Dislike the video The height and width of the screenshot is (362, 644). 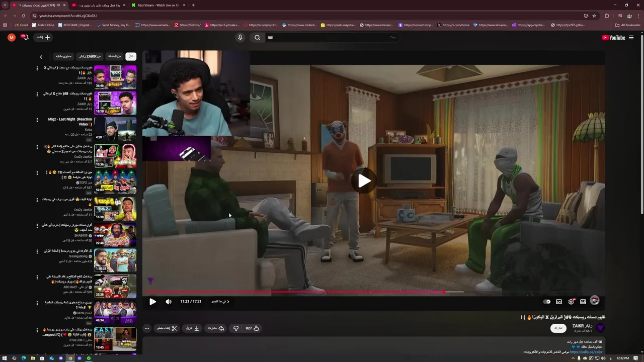pos(236,328)
